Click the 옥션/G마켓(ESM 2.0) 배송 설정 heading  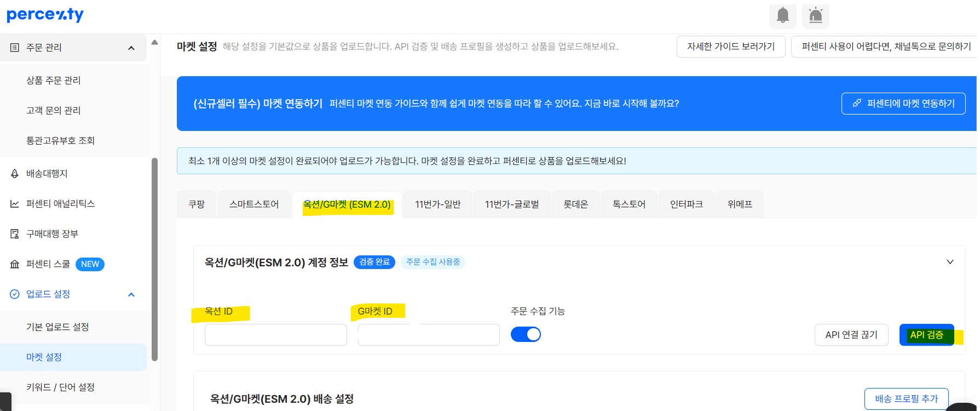(x=282, y=399)
